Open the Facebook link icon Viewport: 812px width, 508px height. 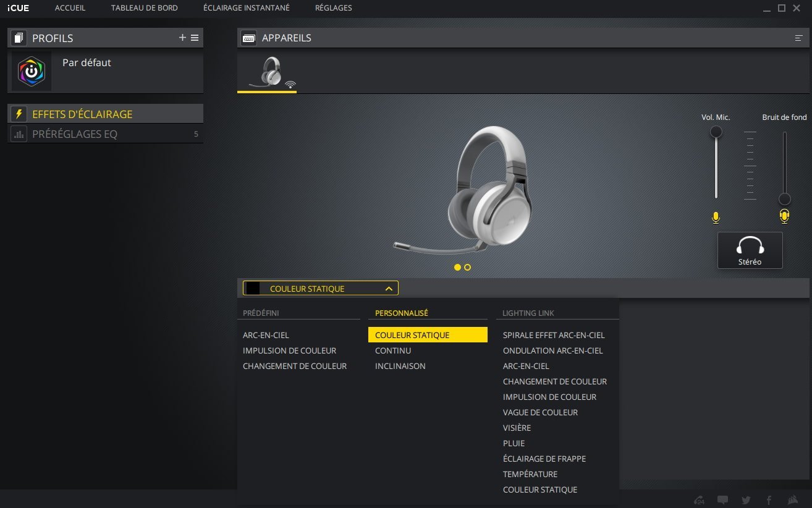point(769,500)
